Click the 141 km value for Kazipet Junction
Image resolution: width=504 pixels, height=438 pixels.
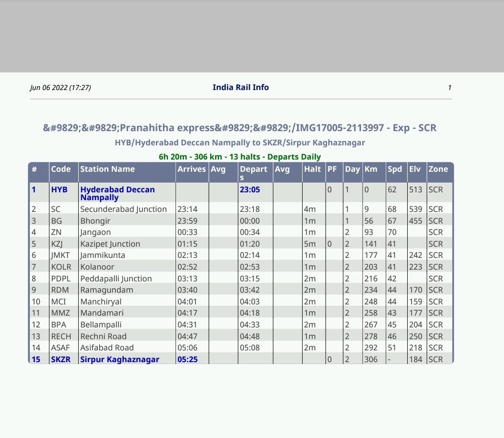[x=371, y=244]
